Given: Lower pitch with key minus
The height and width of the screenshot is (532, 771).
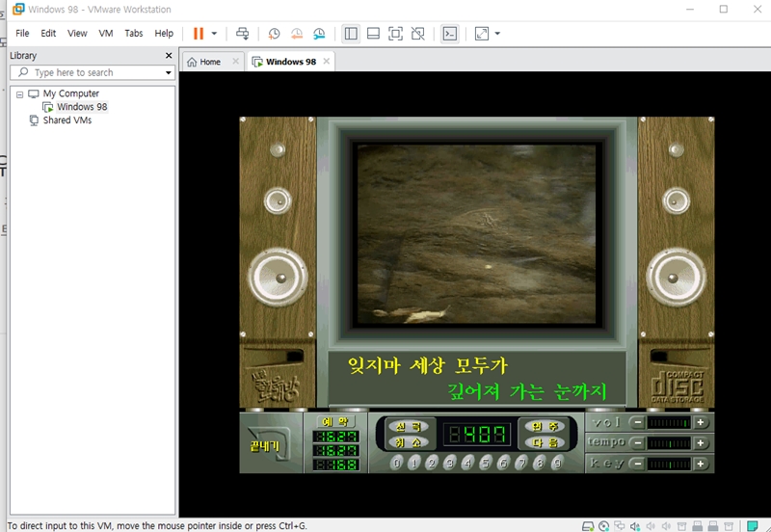Looking at the screenshot, I should pyautogui.click(x=638, y=464).
